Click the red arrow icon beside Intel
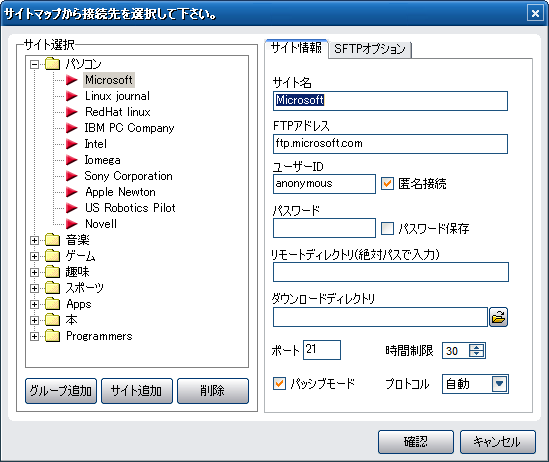The image size is (549, 462). pyautogui.click(x=72, y=144)
